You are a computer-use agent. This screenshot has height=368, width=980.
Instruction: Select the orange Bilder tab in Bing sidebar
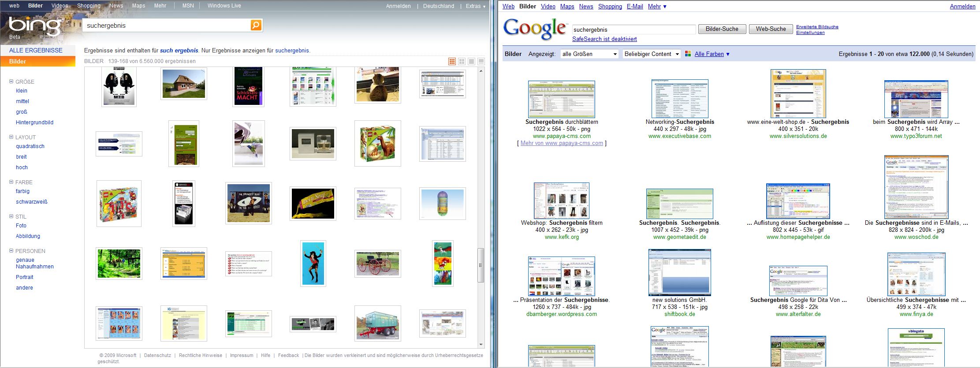click(x=38, y=61)
